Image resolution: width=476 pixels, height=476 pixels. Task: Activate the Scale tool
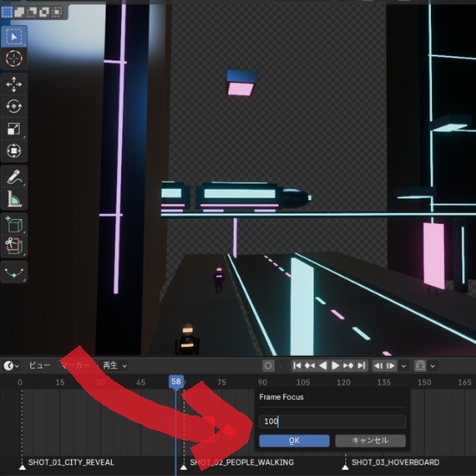coord(14,128)
